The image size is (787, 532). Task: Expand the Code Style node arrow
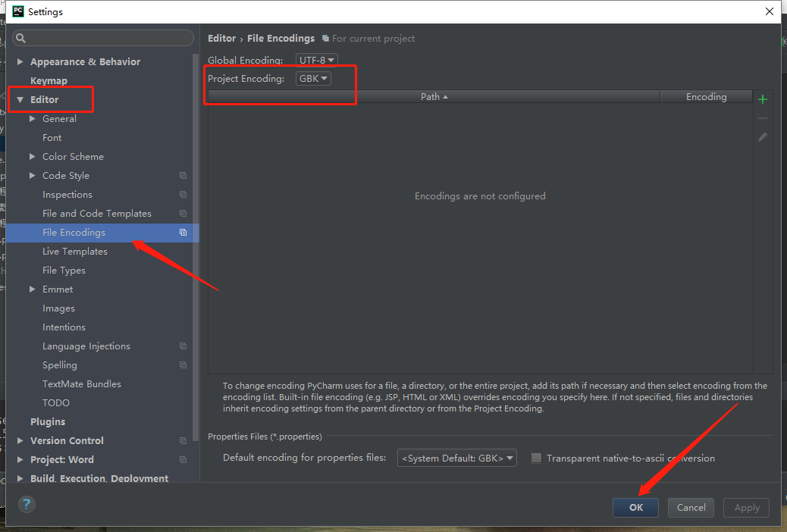tap(32, 176)
